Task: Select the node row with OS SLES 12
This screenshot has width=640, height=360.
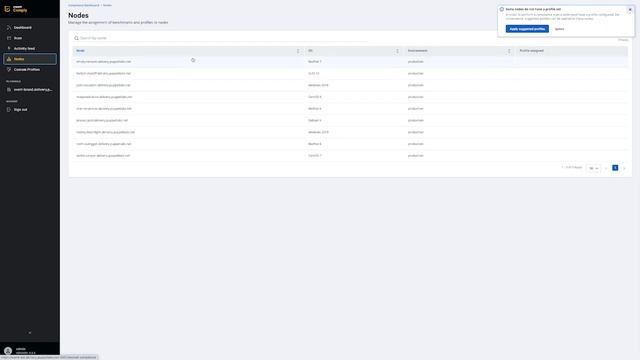Action: pos(350,73)
